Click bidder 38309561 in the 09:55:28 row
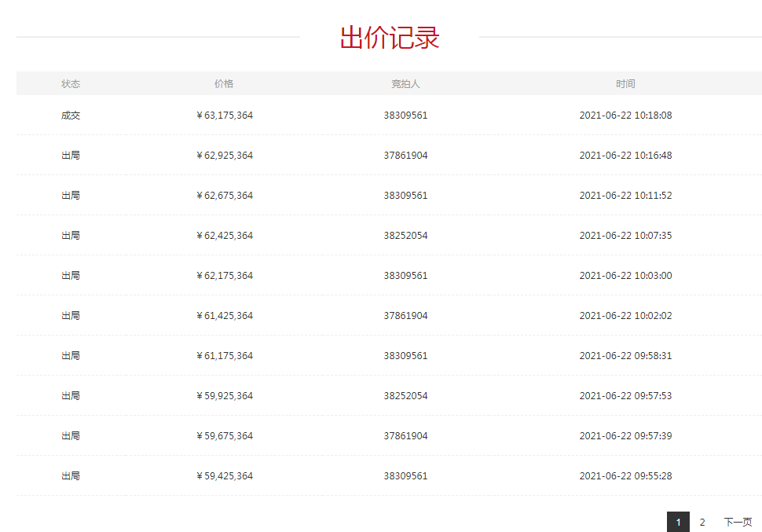762x532 pixels. pyautogui.click(x=405, y=475)
